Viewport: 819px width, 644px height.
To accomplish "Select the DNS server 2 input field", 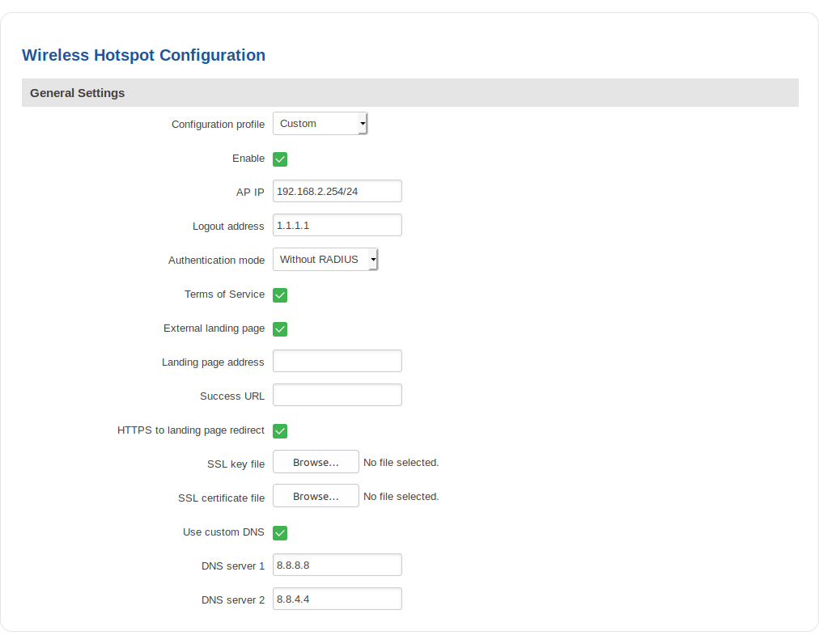I will 337,598.
